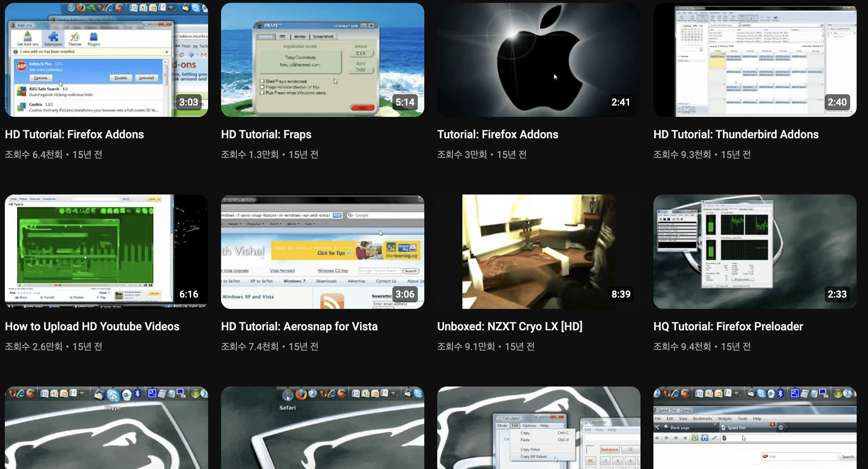868x469 pixels.
Task: Click the '조회수 9.1만회' view count
Action: pos(466,346)
